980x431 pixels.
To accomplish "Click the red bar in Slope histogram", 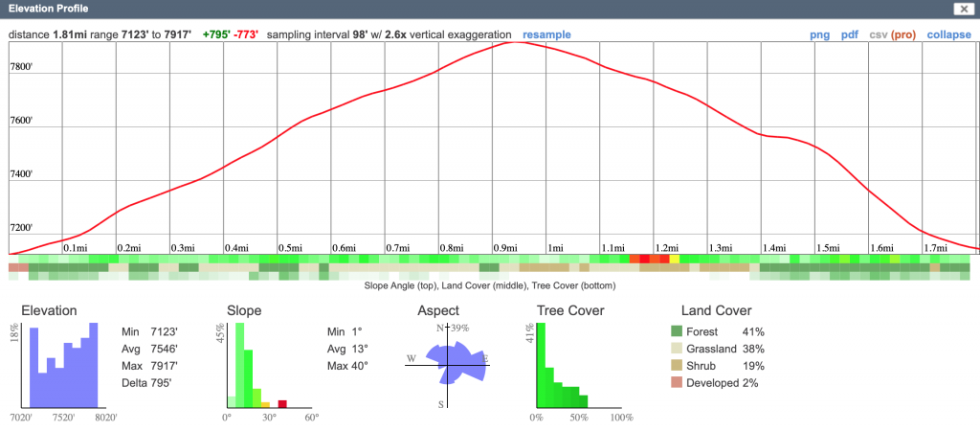I will point(282,402).
